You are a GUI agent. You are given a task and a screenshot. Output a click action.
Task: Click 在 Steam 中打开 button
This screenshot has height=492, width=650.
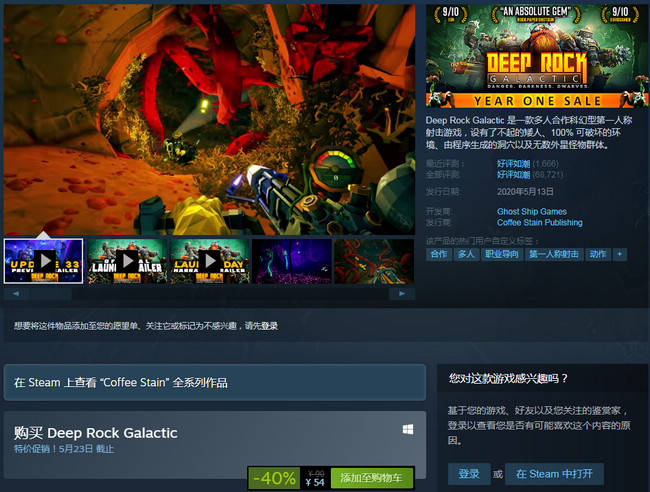point(554,474)
